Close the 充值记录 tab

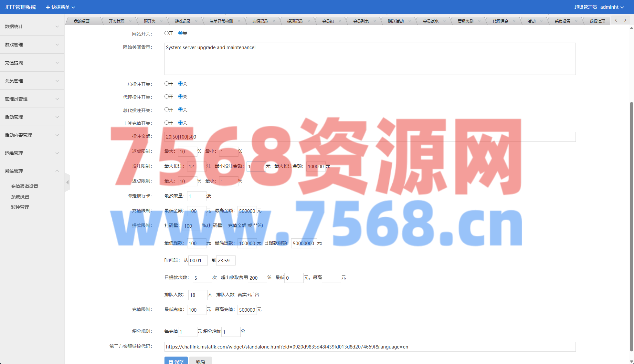(274, 21)
